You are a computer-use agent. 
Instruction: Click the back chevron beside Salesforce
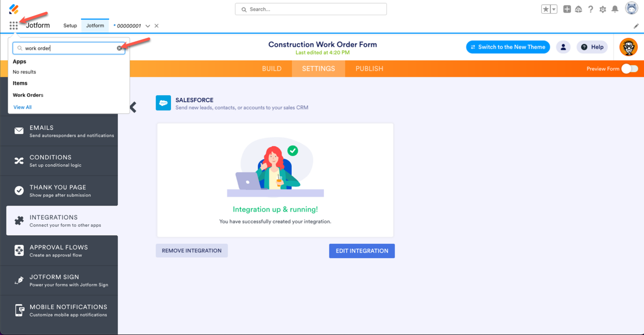tap(133, 107)
